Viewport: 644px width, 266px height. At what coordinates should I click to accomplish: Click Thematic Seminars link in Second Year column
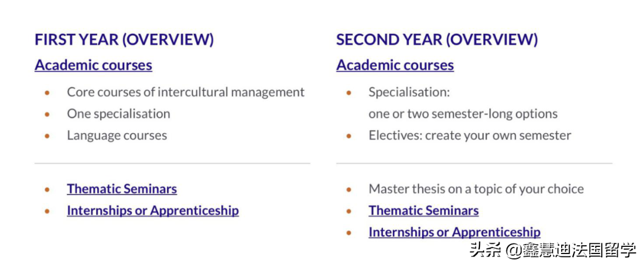point(423,211)
